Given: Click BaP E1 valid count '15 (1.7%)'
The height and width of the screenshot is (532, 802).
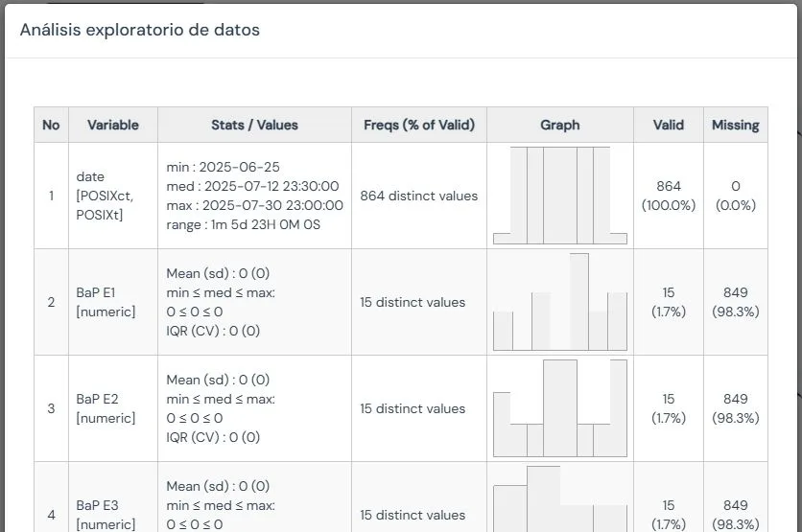Looking at the screenshot, I should tap(669, 302).
